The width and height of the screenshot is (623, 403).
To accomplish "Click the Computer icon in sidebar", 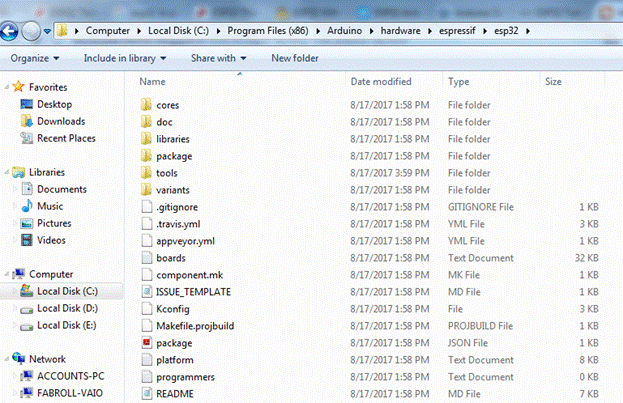I will tap(19, 274).
